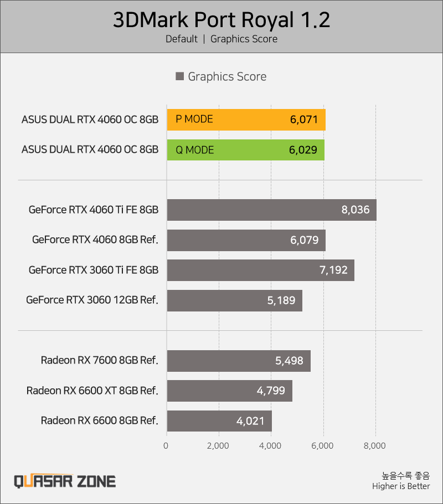Select the orange P MODE bar

tap(246, 119)
